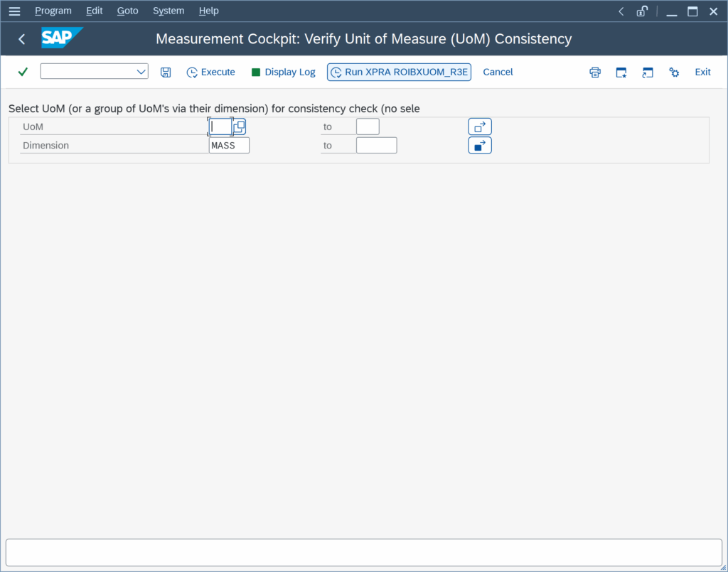
Task: Click the UoM value help icon
Action: (240, 126)
